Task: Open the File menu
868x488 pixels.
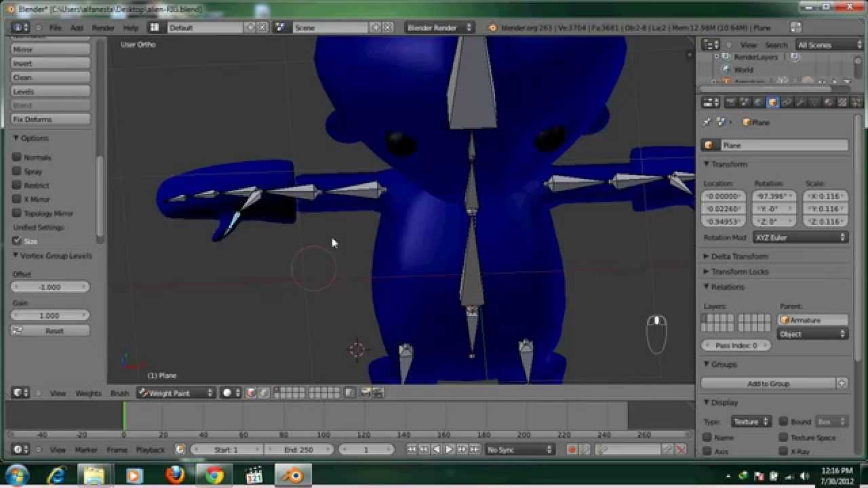Action: coord(55,28)
